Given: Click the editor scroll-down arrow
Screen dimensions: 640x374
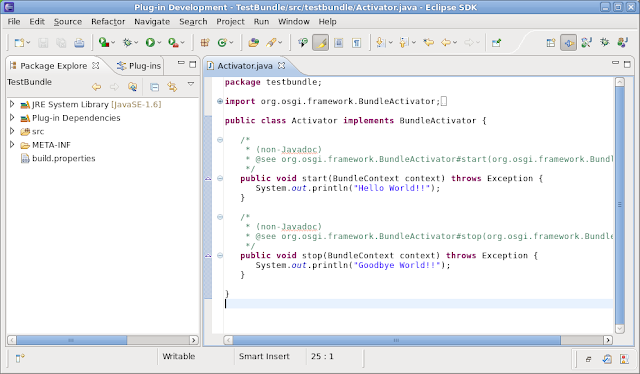Looking at the screenshot, I should pyautogui.click(x=620, y=328).
